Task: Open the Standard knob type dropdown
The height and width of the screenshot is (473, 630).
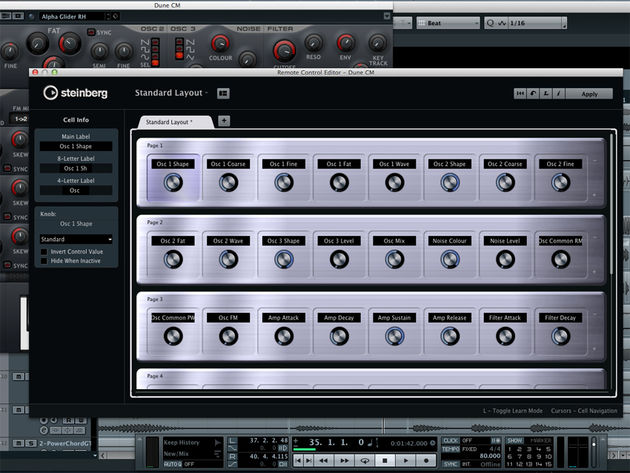Action: pos(76,239)
